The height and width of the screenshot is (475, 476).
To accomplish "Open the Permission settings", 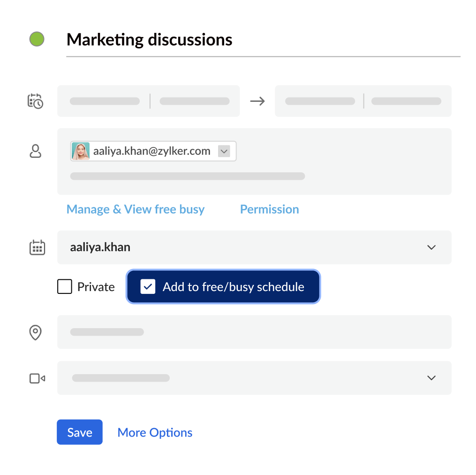I will click(x=269, y=209).
